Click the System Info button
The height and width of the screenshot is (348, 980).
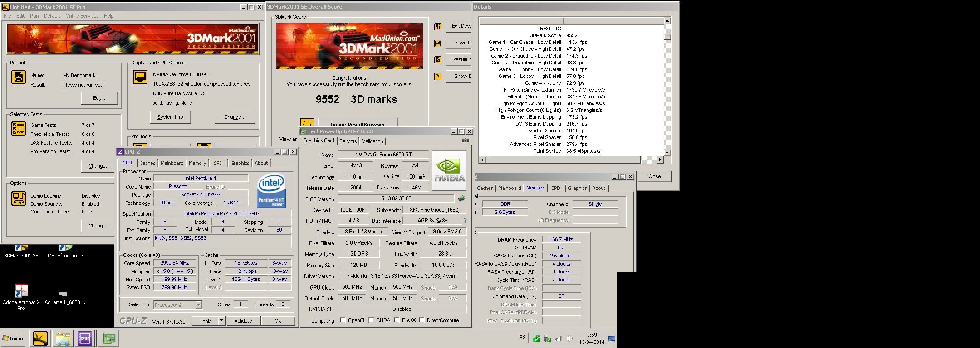point(170,117)
